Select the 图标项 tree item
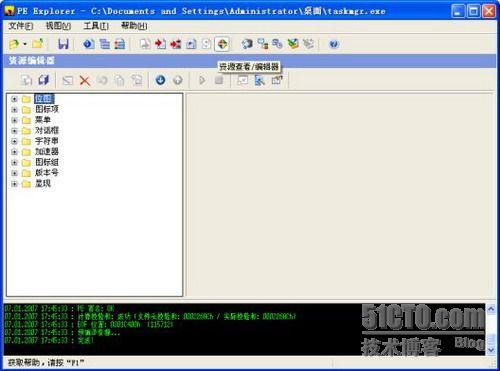 [x=47, y=109]
